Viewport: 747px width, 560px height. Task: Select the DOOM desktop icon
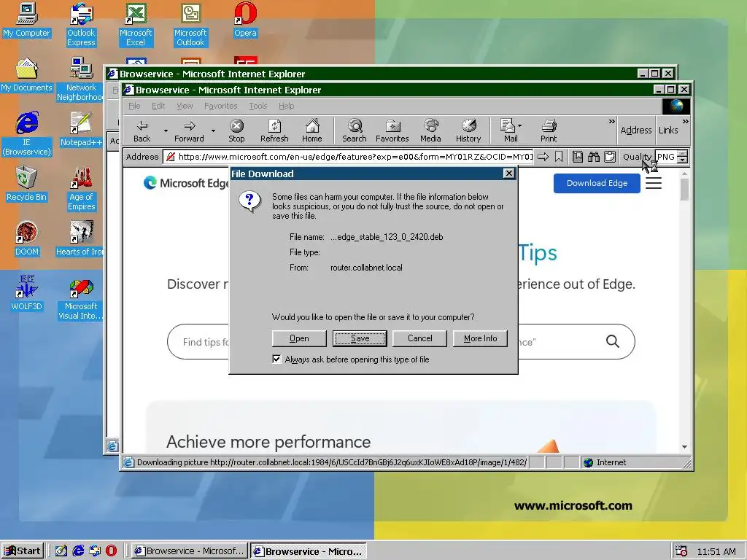[27, 238]
